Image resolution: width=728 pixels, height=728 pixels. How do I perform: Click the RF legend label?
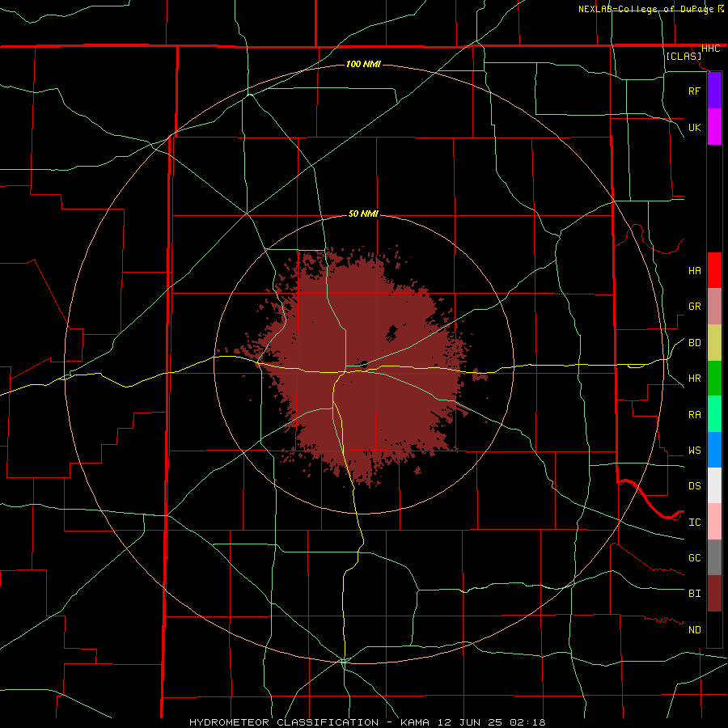click(x=694, y=91)
